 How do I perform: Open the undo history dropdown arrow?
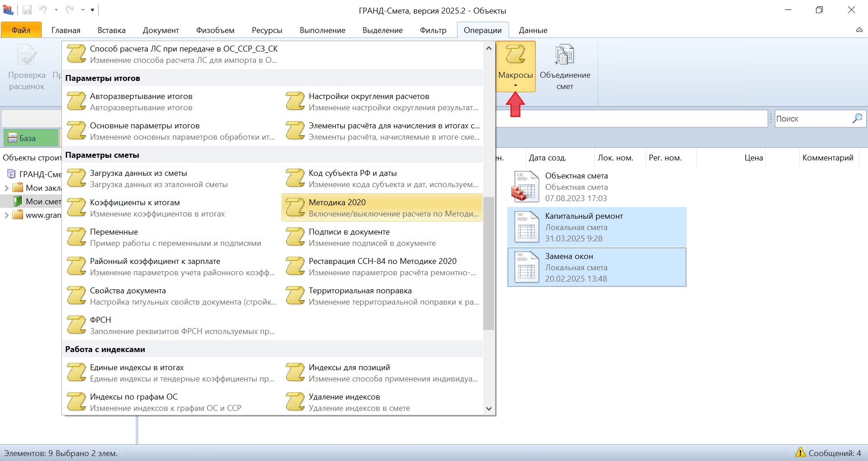(x=56, y=9)
